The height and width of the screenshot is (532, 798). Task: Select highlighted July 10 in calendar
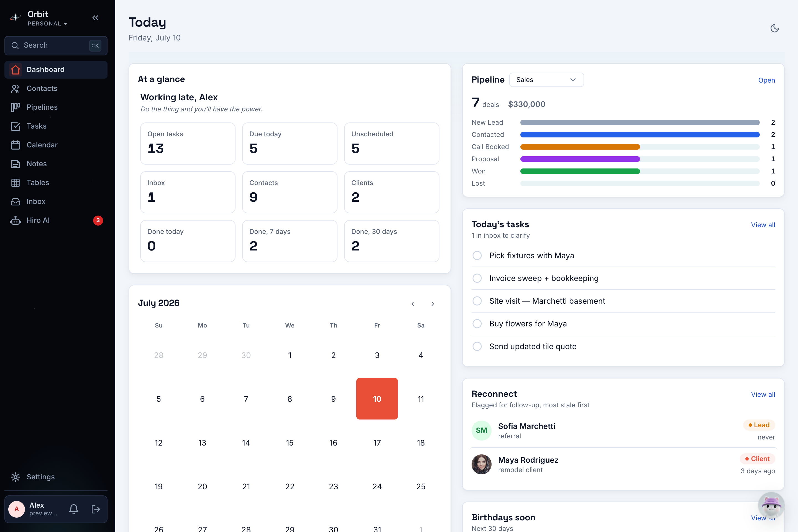click(377, 399)
